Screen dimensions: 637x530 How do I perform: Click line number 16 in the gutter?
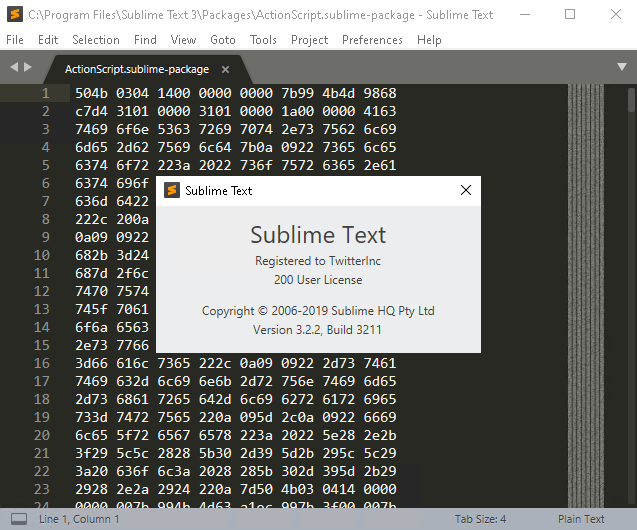[42, 363]
